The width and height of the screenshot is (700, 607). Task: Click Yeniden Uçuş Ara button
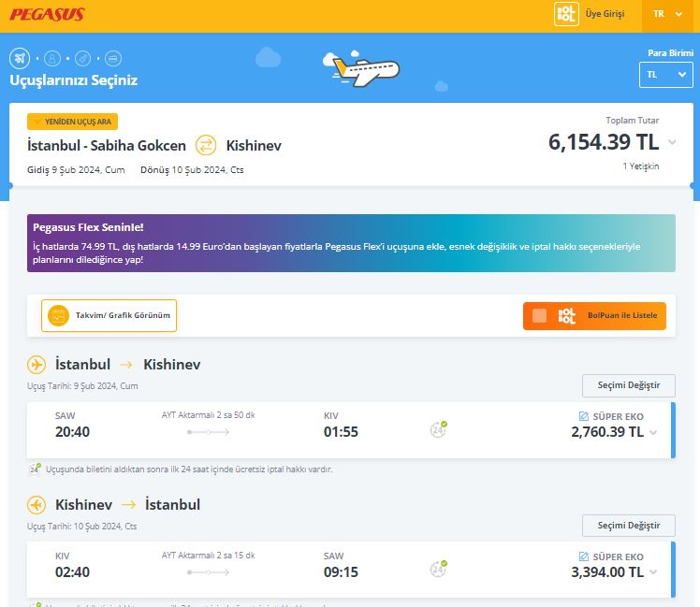[73, 122]
